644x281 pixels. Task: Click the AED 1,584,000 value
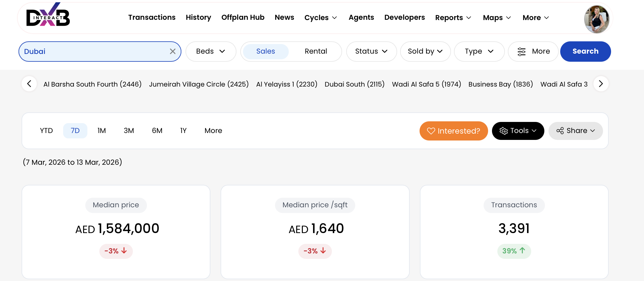pos(117,229)
